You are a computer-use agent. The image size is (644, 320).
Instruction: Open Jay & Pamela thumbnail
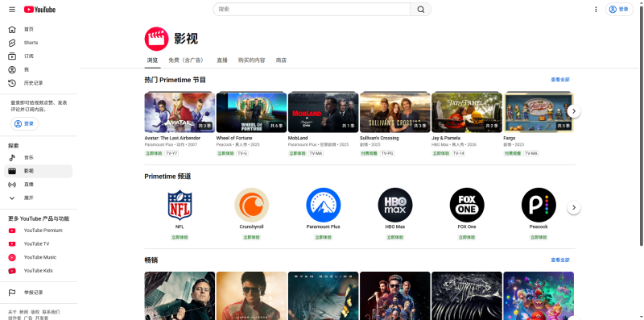coord(467,112)
